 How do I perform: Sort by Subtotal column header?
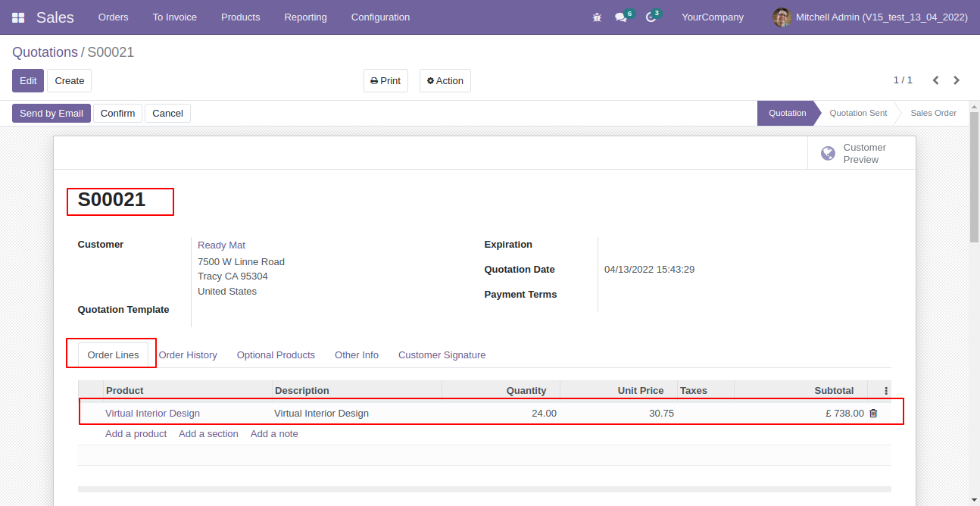[x=801, y=391]
